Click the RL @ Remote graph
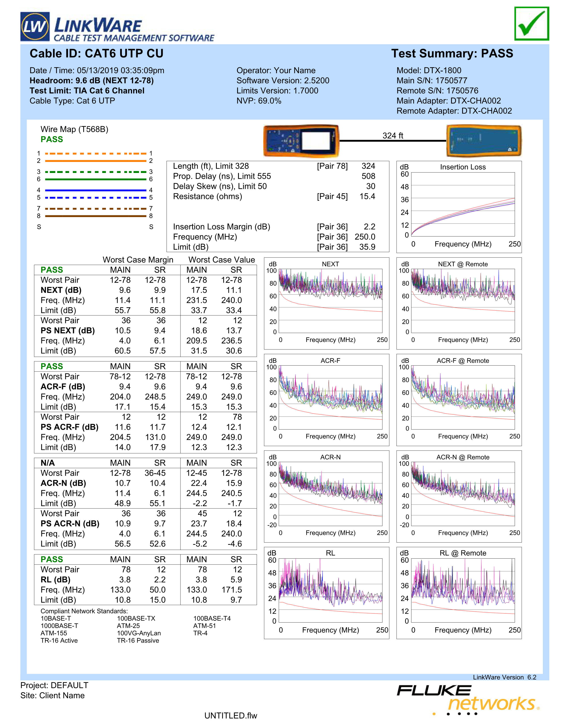 click(x=463, y=590)
